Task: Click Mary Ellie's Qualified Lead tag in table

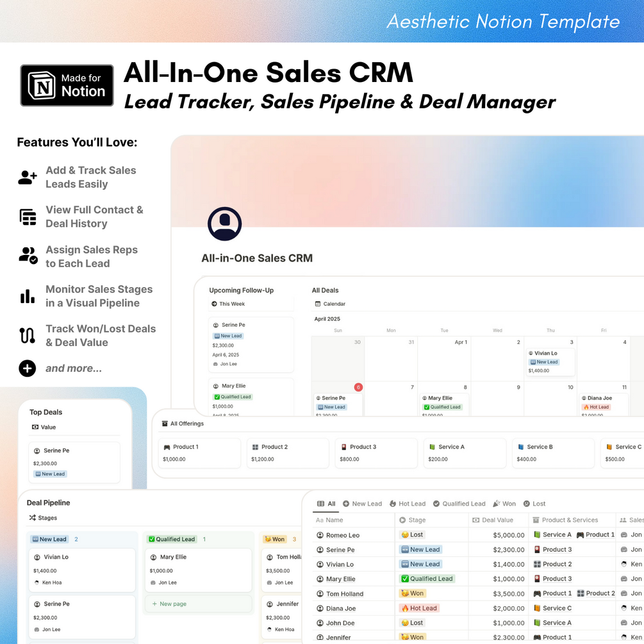Action: [427, 579]
